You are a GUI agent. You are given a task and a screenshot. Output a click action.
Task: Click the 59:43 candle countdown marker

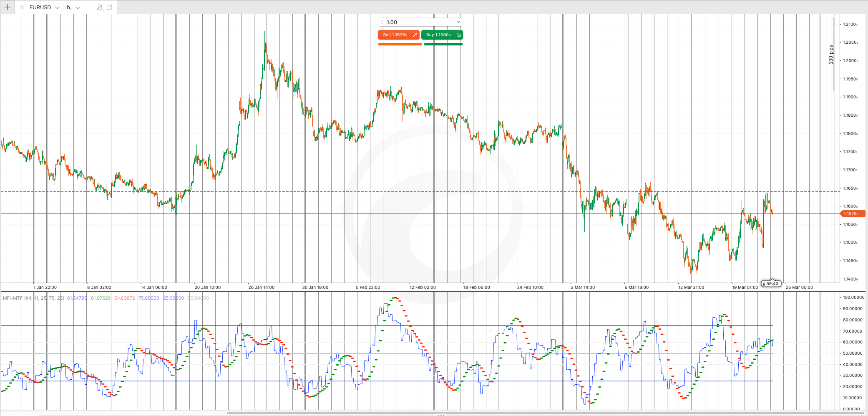coord(772,283)
